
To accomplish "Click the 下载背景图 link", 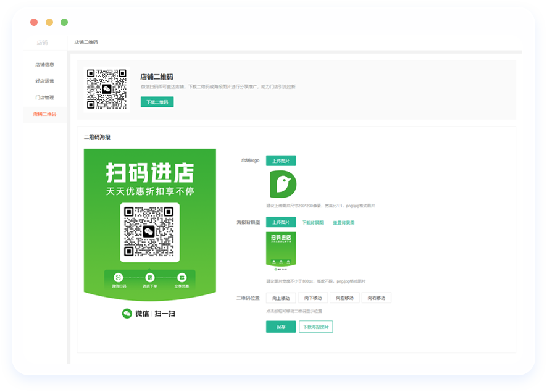I will 312,223.
